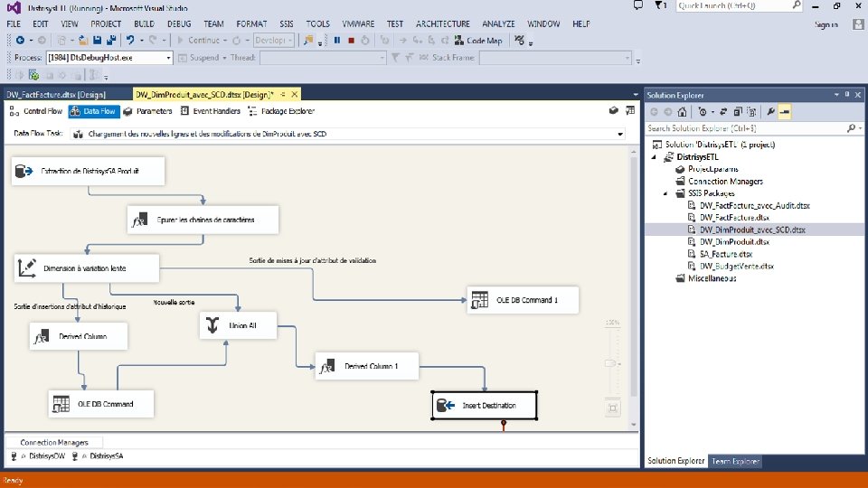Viewport: 868px width, 488px height.
Task: Click Collapse All in Solution Explorer
Action: click(x=738, y=112)
